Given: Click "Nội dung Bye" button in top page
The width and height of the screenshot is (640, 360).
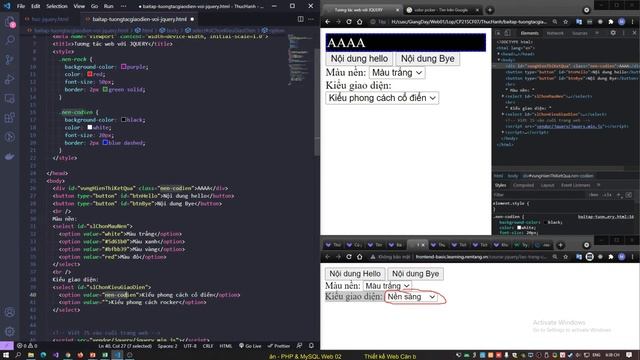Looking at the screenshot, I should pyautogui.click(x=427, y=59).
